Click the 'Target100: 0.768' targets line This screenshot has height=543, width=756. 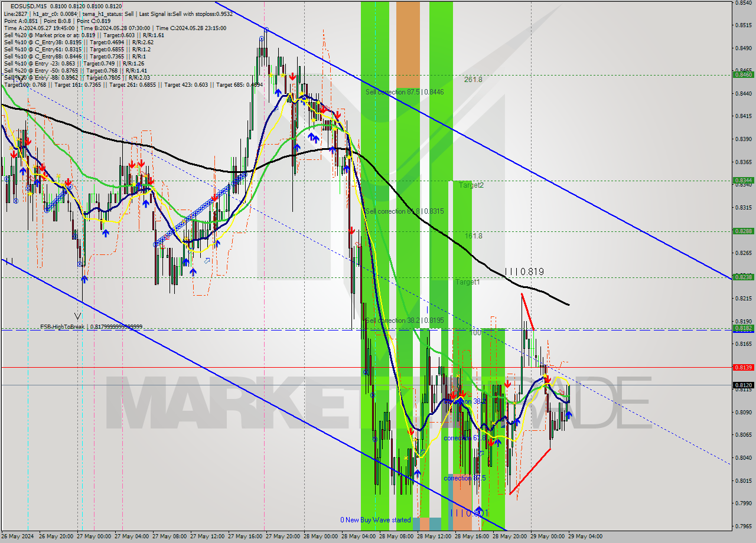[133, 85]
